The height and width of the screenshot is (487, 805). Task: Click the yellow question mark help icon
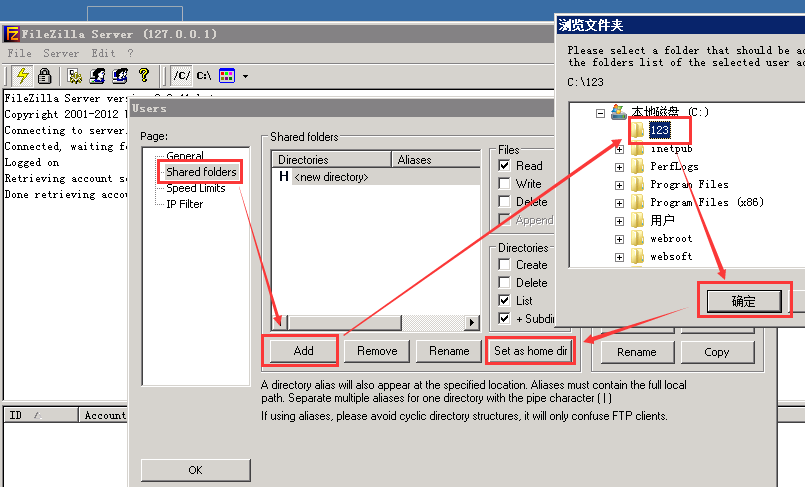tap(145, 75)
